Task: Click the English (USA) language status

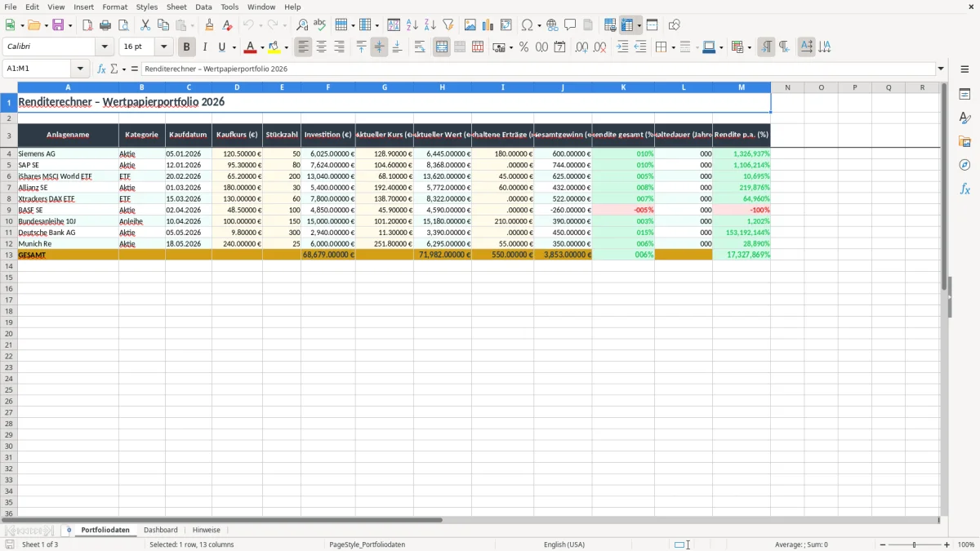Action: pos(564,544)
